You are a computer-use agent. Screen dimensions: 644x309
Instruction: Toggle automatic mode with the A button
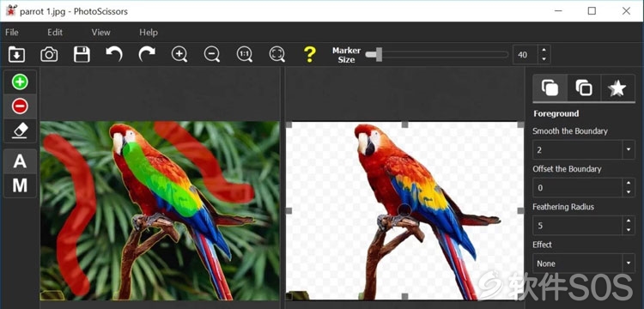coord(20,161)
